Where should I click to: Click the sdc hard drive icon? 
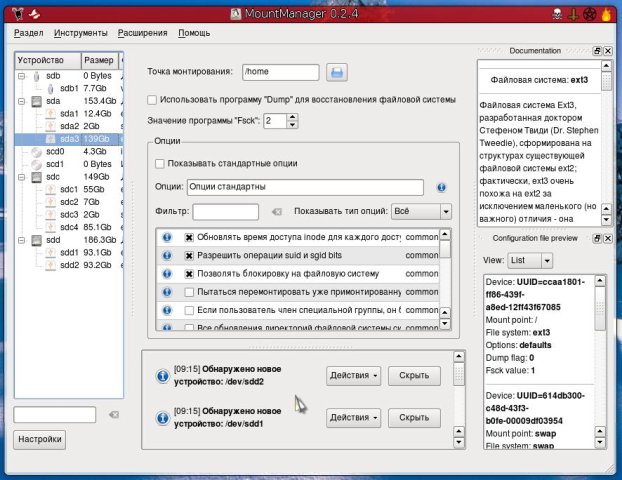click(36, 177)
